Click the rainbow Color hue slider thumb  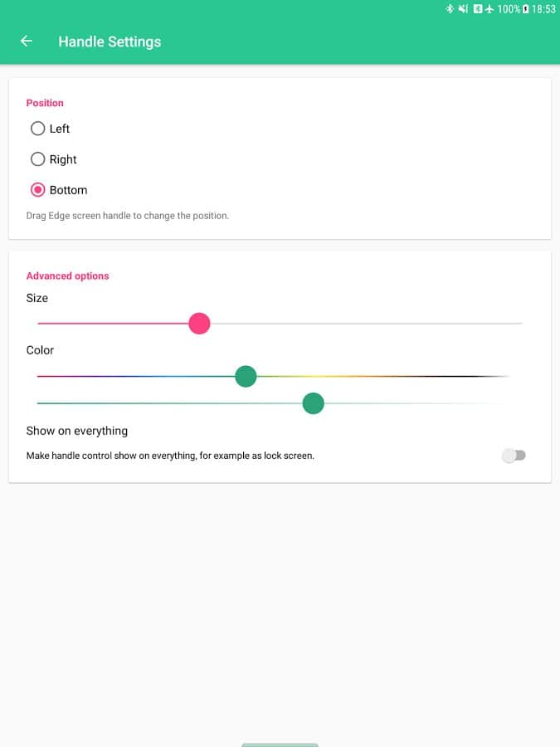pos(246,377)
